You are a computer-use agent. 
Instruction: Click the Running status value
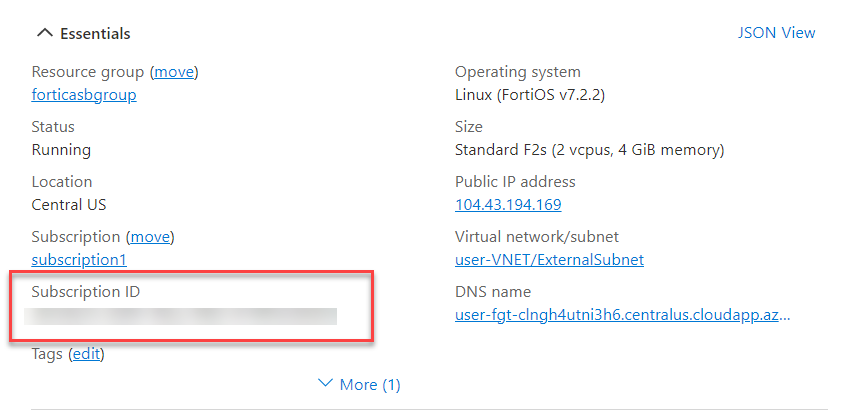pos(61,150)
